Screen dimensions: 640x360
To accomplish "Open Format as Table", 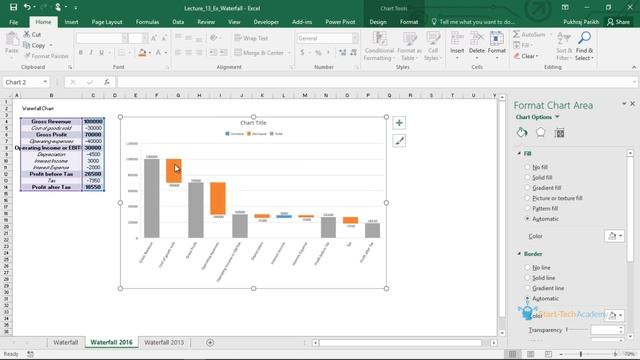I will coord(409,47).
